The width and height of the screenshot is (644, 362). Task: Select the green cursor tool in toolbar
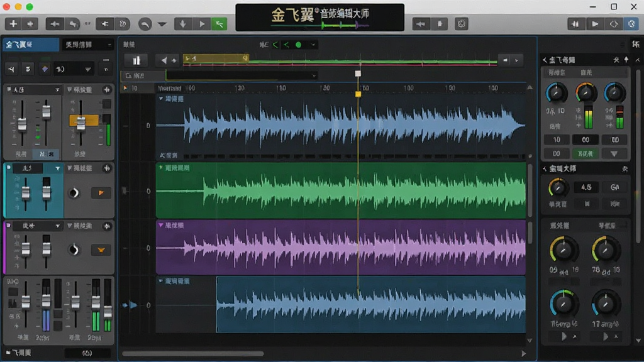coord(219,25)
